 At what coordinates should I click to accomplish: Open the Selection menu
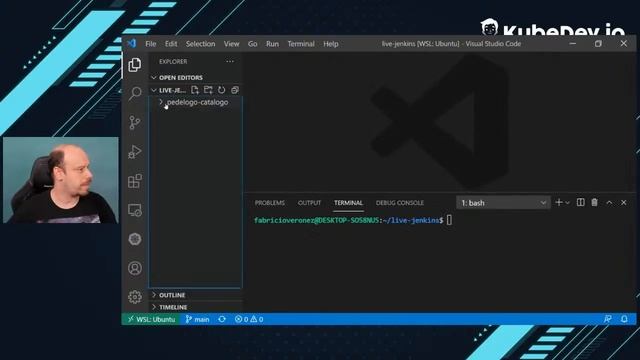coord(200,44)
